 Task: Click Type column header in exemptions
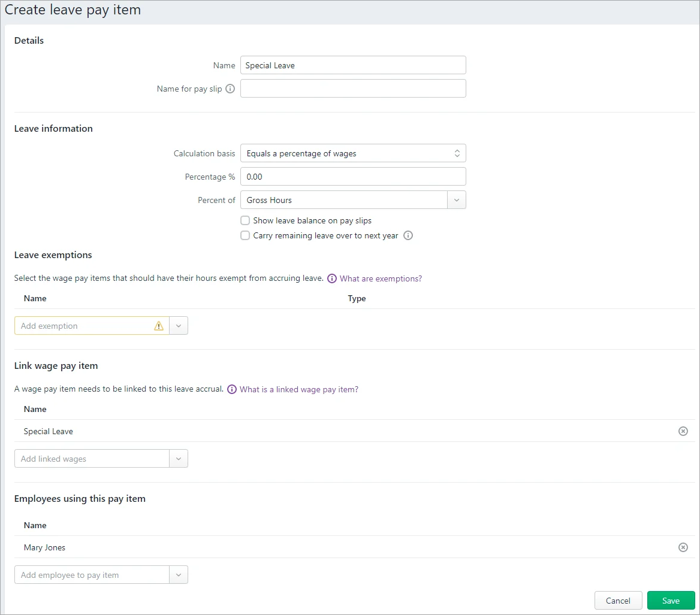[357, 298]
